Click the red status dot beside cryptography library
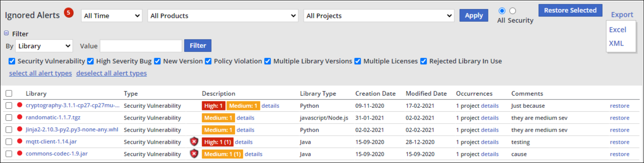 [x=20, y=105]
